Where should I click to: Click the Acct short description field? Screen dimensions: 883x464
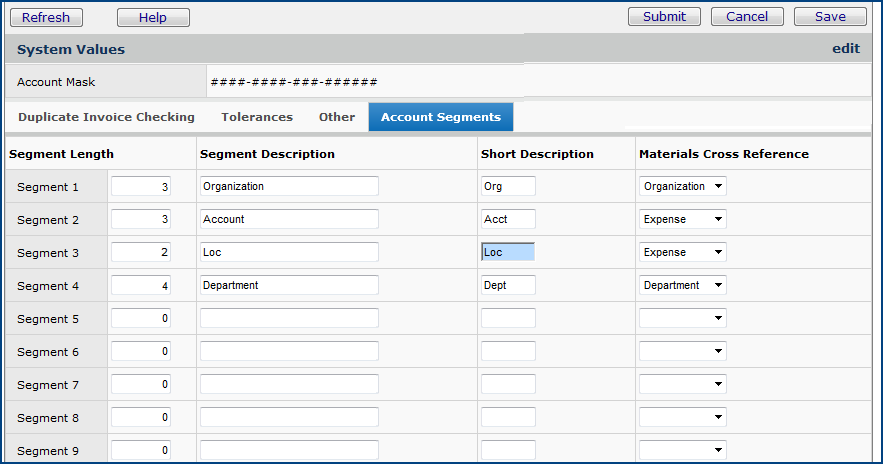(508, 219)
